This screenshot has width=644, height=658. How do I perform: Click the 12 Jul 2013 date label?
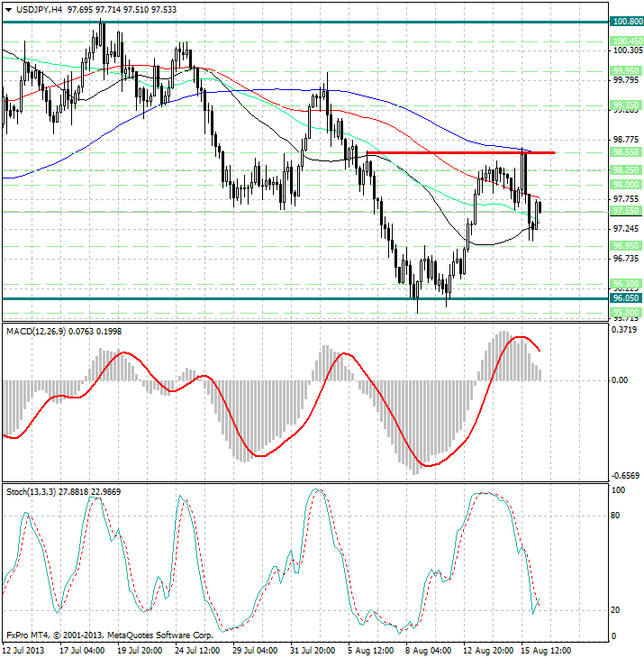pos(23,651)
